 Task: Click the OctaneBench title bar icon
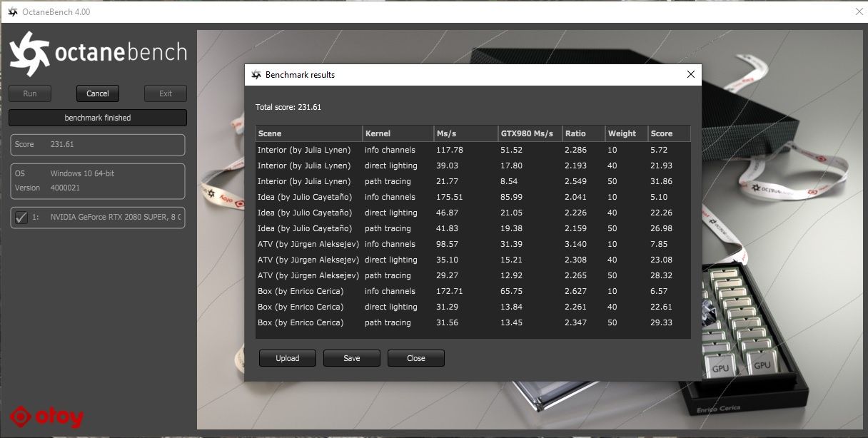coord(13,12)
